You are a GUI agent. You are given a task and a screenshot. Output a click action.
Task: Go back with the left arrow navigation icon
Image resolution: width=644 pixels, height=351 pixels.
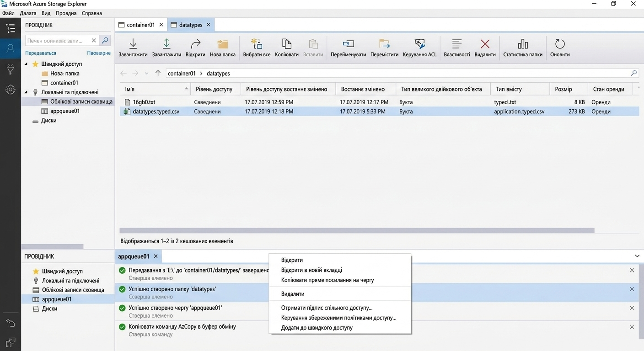[x=123, y=73]
